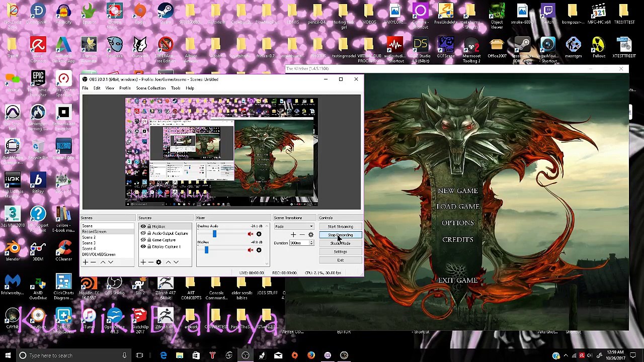This screenshot has width=644, height=362.
Task: Move scene down in Scenes list
Action: pos(111,262)
